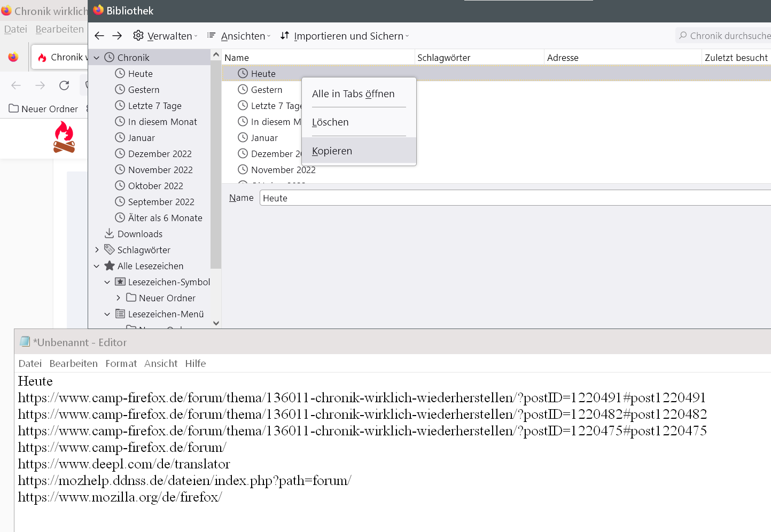Click the Downloads icon in sidebar

pos(109,233)
